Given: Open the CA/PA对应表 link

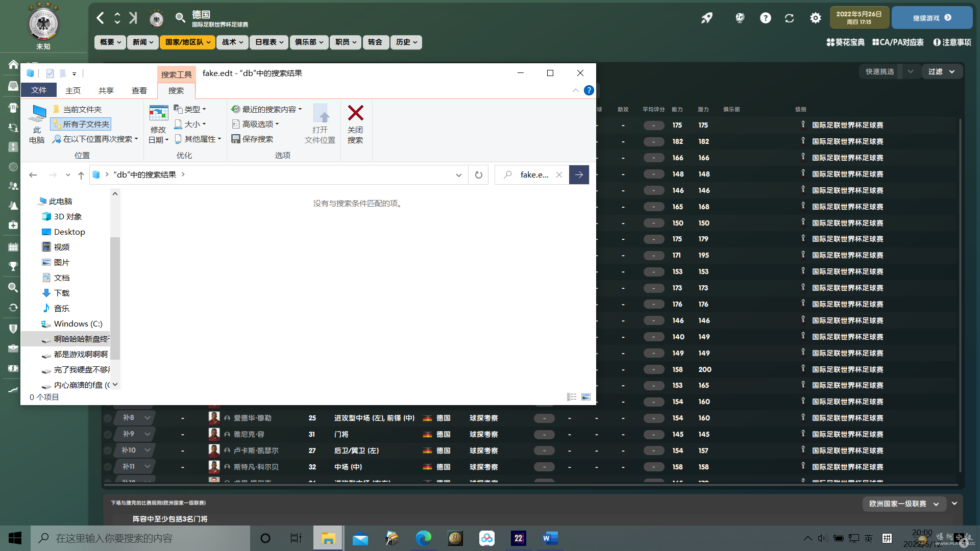Looking at the screenshot, I should (898, 42).
